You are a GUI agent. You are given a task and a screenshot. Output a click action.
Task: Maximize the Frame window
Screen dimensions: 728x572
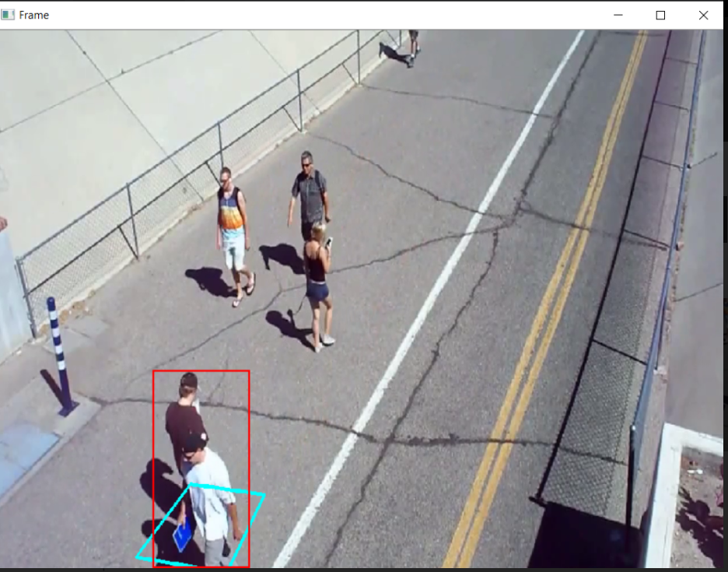[x=660, y=15]
